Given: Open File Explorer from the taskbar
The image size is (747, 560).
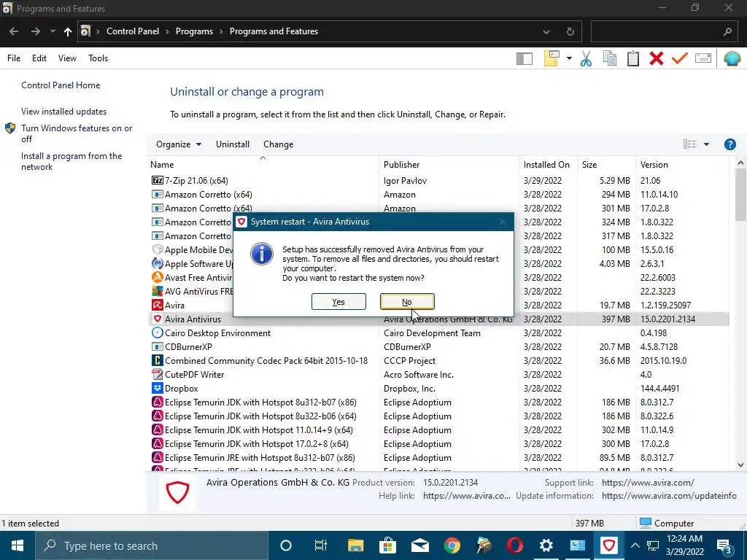Looking at the screenshot, I should [x=355, y=545].
